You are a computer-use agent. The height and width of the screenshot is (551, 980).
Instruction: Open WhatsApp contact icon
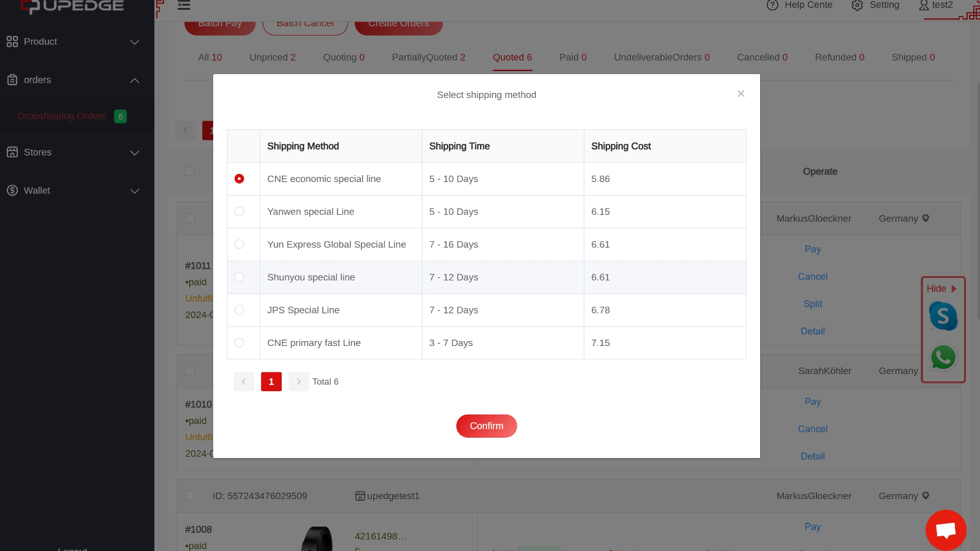(943, 358)
